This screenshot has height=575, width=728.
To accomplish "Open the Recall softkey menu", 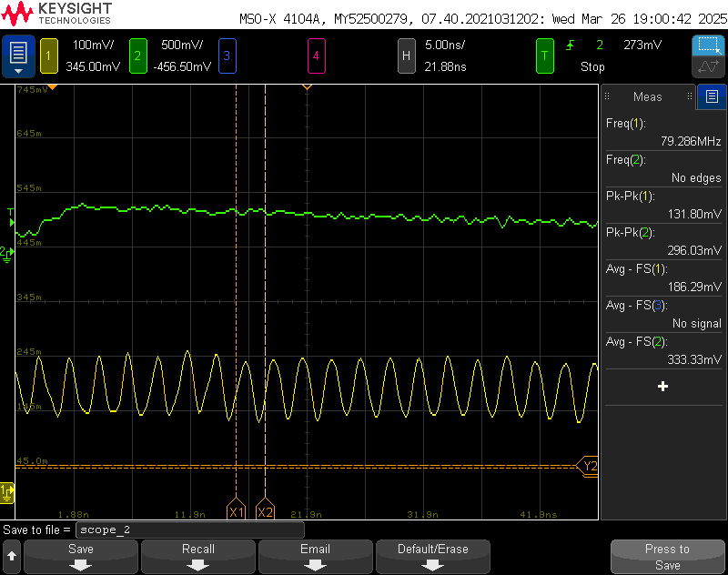I will [x=198, y=557].
